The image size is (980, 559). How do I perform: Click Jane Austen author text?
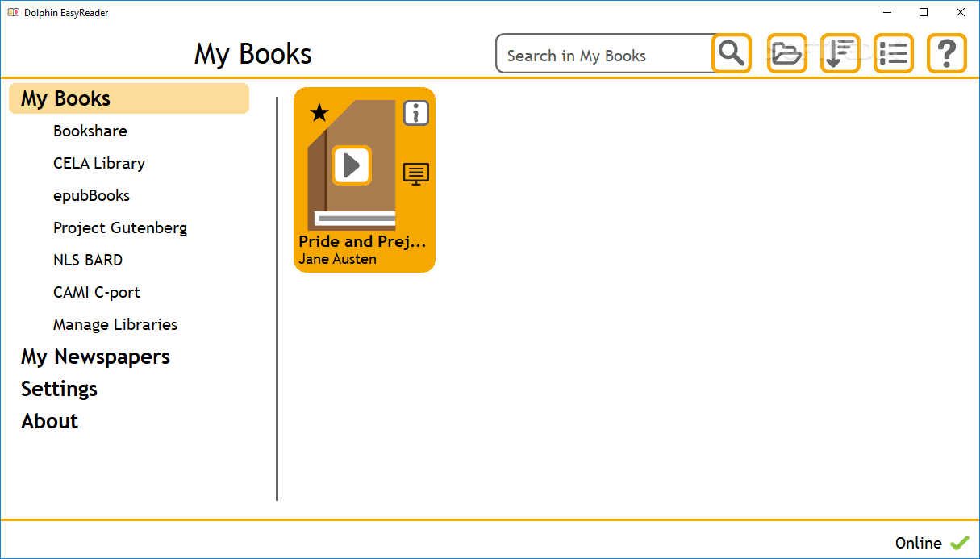click(337, 259)
